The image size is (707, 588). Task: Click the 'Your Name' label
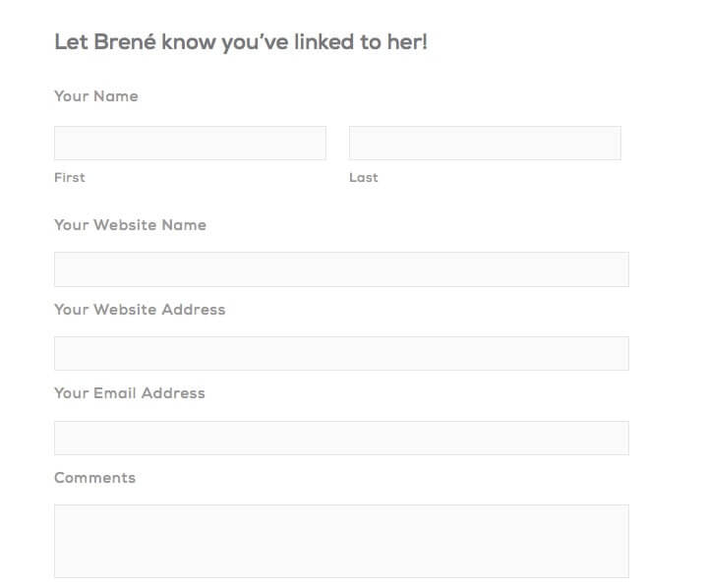[96, 96]
